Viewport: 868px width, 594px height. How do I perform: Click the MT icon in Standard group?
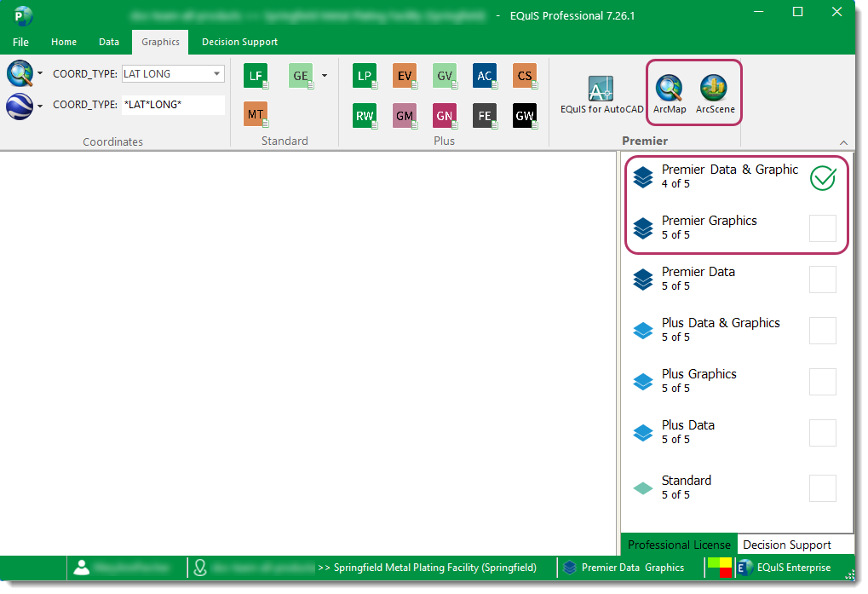256,114
